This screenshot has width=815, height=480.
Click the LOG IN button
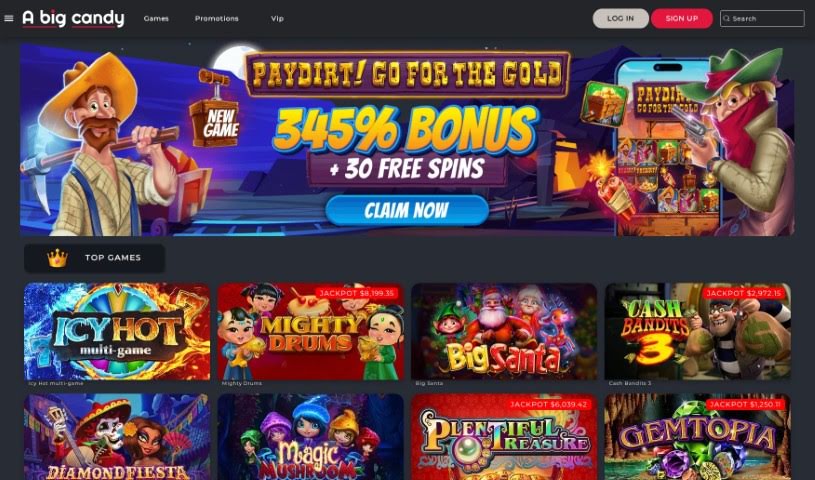point(621,18)
